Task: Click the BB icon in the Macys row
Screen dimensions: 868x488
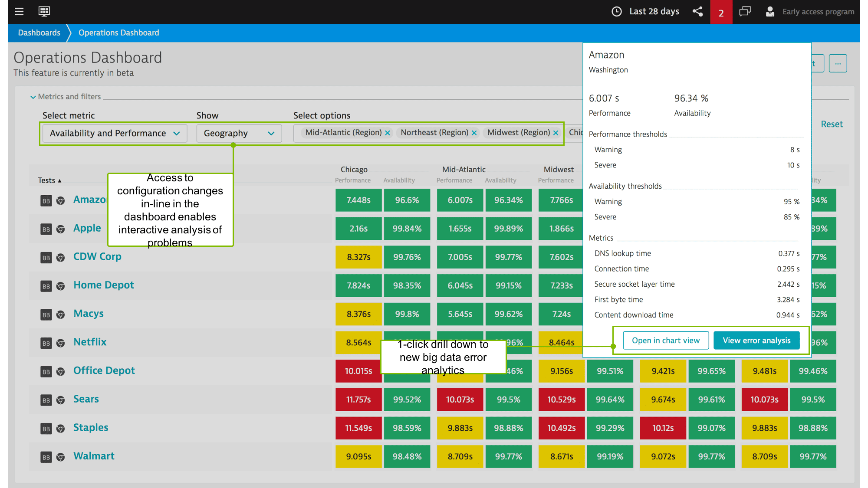Action: (46, 314)
